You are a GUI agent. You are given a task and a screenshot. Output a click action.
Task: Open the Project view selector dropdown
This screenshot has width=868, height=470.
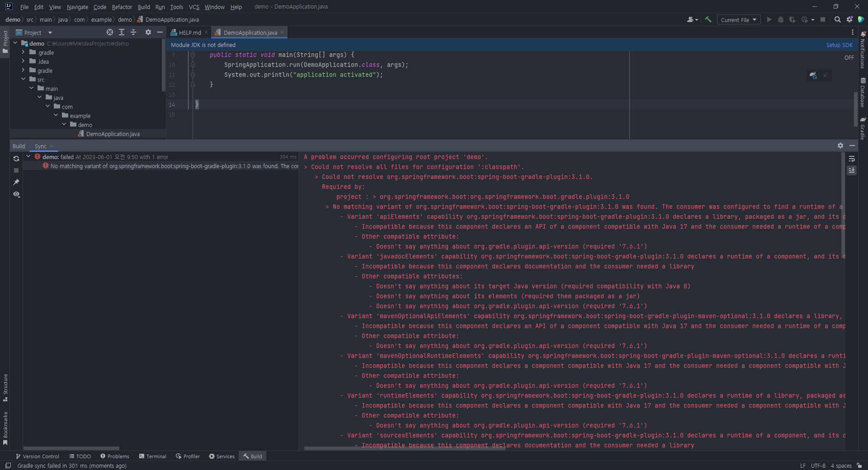click(34, 32)
